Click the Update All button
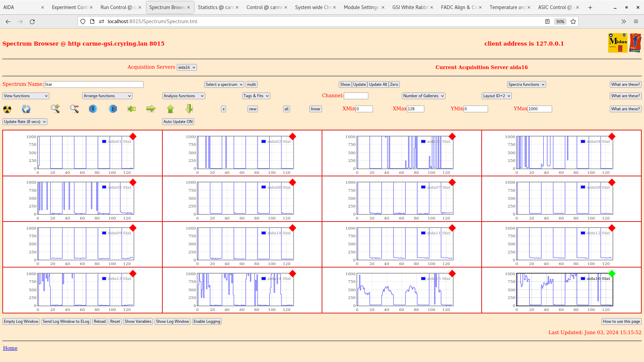644x362 pixels. [x=378, y=84]
